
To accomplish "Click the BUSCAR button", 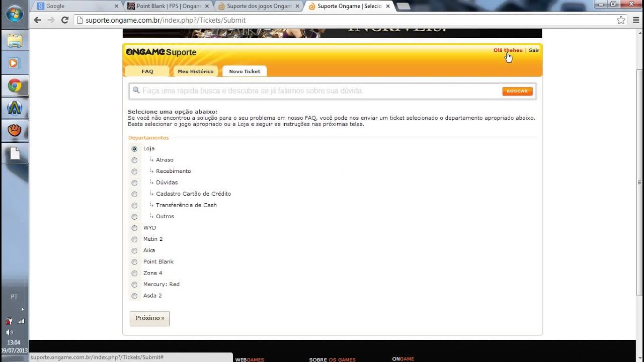I will coord(517,91).
